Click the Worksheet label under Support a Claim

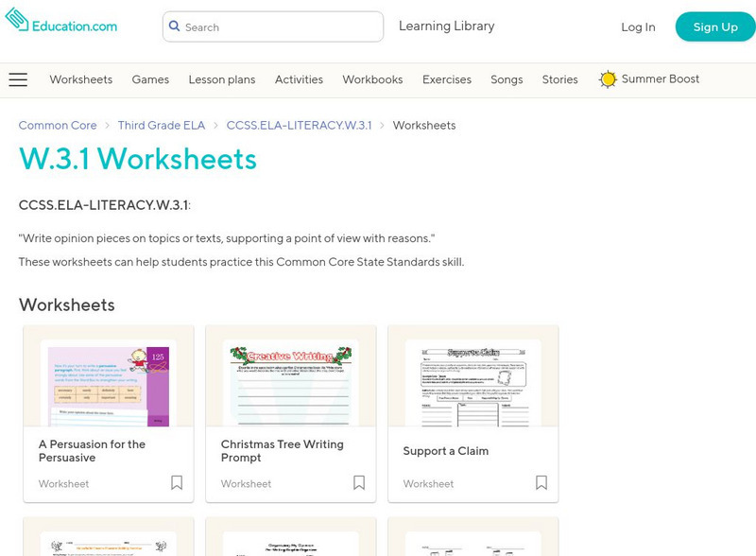click(428, 483)
